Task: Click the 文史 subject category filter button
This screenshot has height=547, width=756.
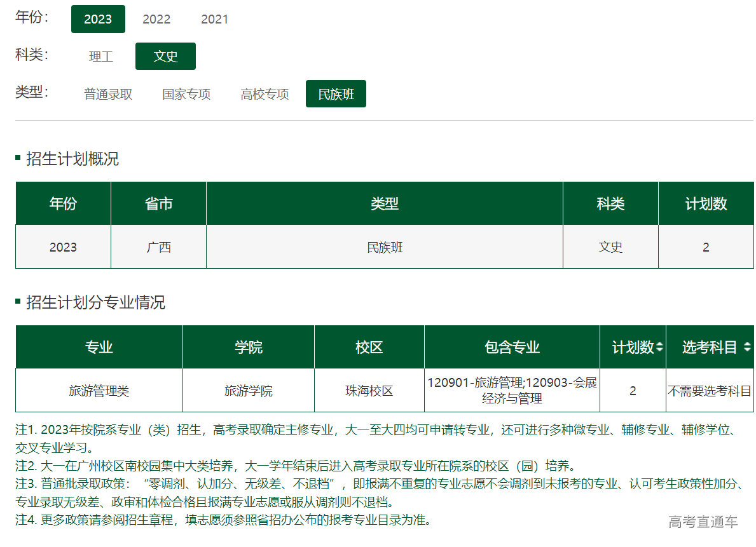Action: click(x=165, y=57)
